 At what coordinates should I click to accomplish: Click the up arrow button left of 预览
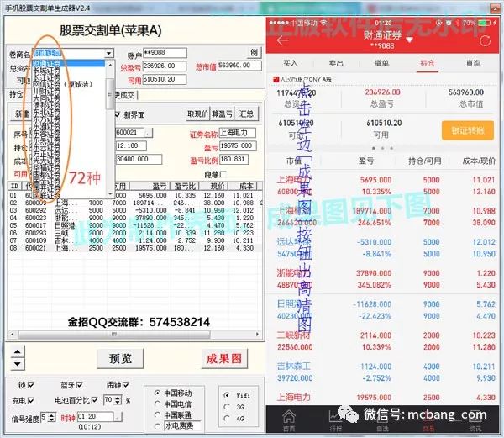(18, 351)
